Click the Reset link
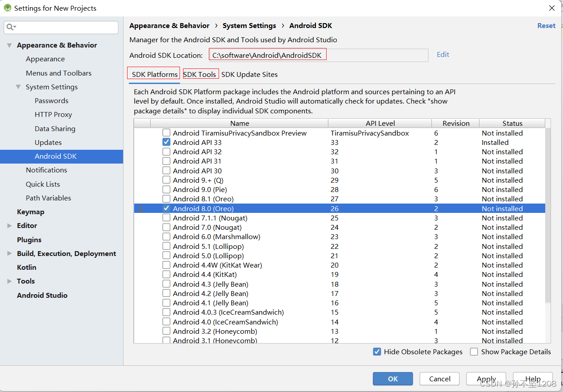 (x=546, y=26)
